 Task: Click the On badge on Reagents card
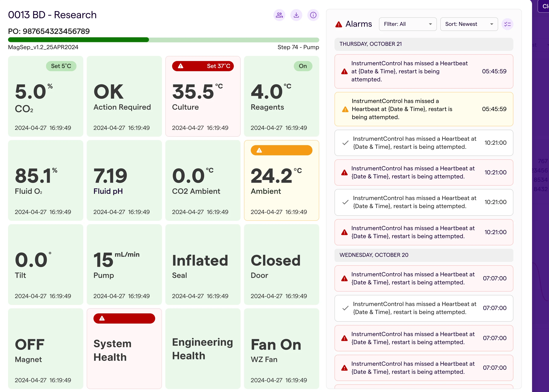303,66
